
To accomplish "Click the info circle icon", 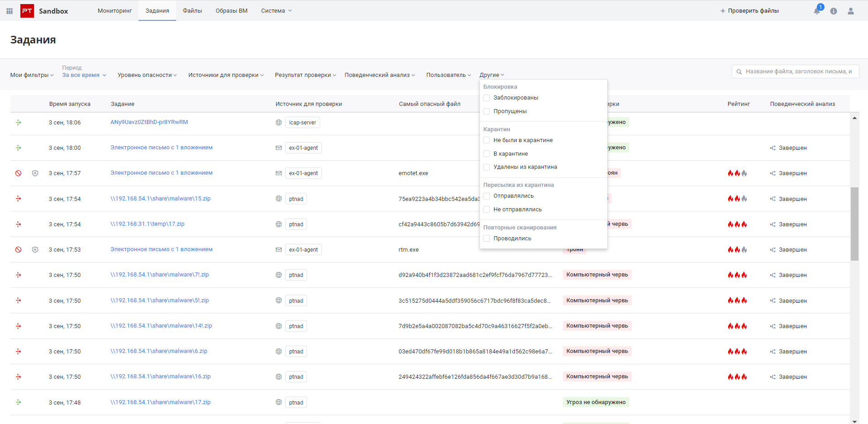I will pyautogui.click(x=834, y=11).
